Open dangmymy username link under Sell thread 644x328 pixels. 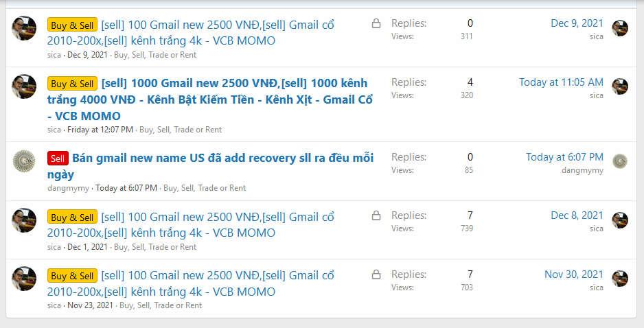pyautogui.click(x=69, y=188)
